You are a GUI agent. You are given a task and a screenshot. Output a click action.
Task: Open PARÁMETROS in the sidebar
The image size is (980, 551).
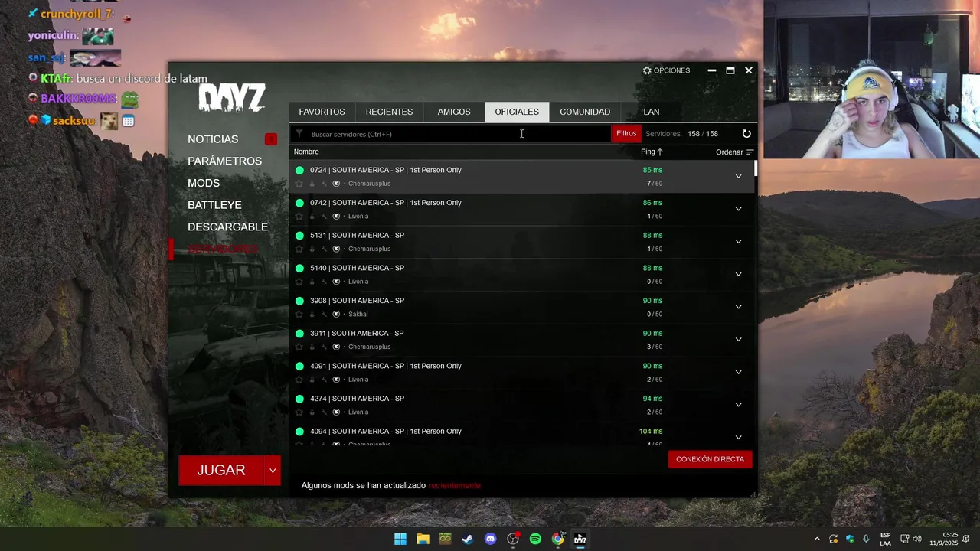[x=224, y=161]
